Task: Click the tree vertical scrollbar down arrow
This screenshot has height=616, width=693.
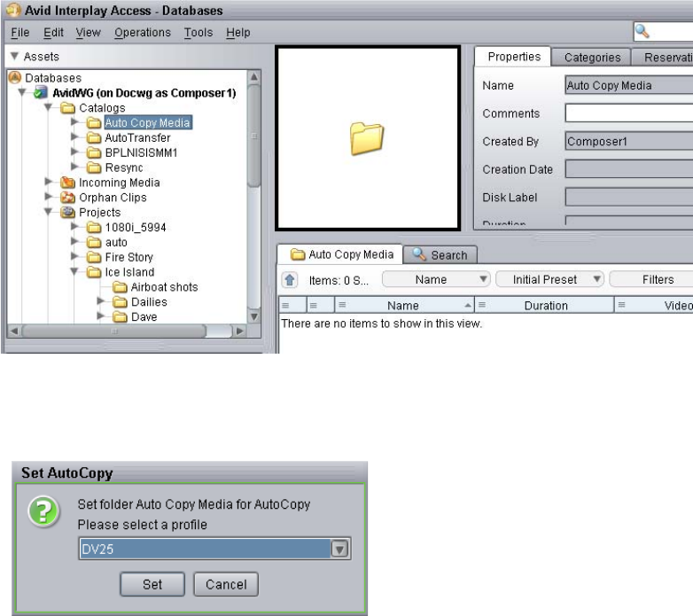Action: 253,316
